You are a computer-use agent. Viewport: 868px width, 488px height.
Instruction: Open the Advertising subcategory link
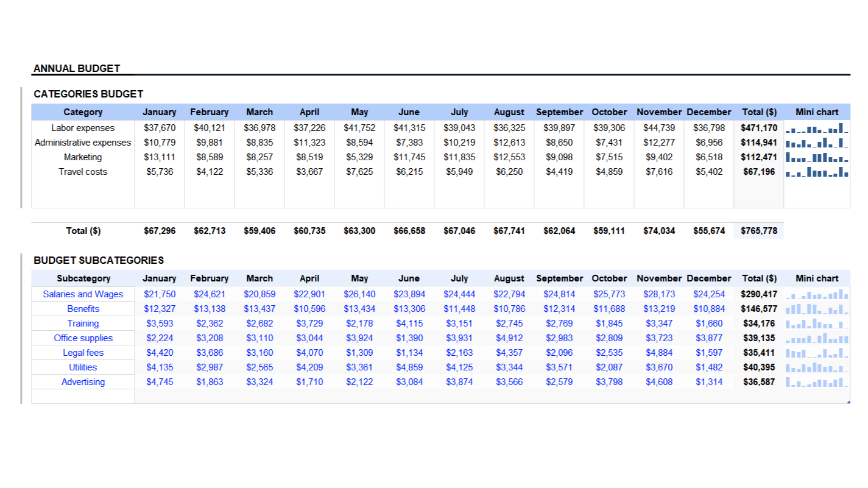(x=83, y=382)
